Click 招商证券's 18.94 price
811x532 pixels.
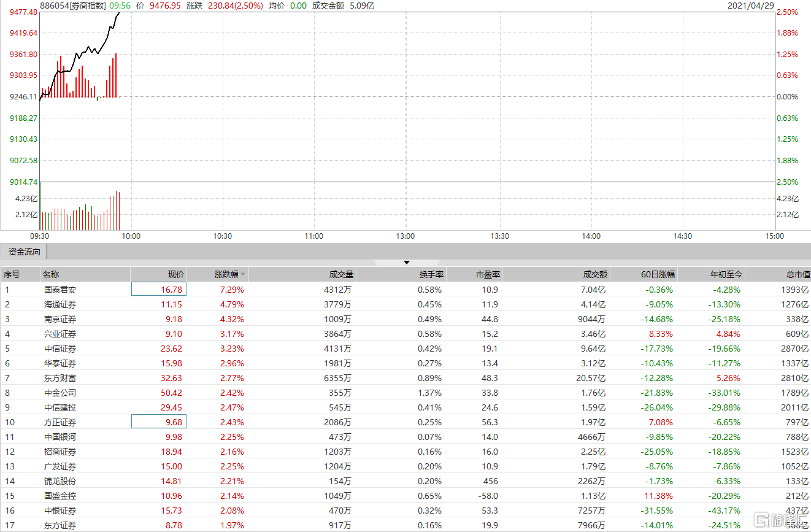click(172, 452)
